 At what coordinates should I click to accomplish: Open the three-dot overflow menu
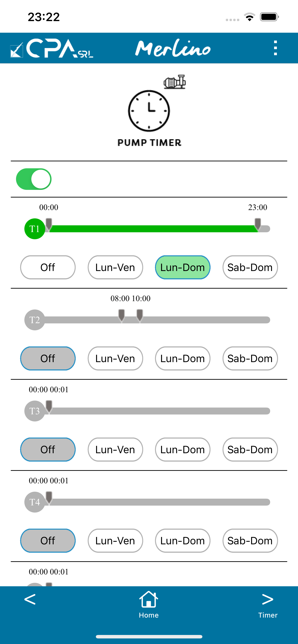(275, 48)
